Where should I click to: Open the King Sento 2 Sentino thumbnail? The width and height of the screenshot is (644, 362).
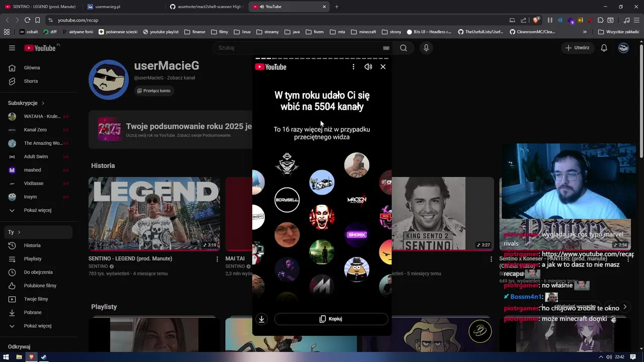pos(443,214)
